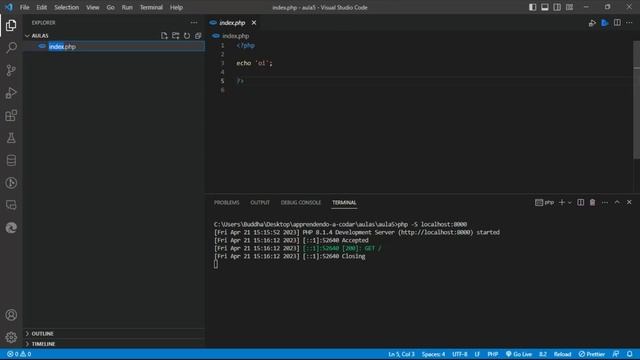640x360 pixels.
Task: Click Go Live in status bar
Action: (x=519, y=354)
